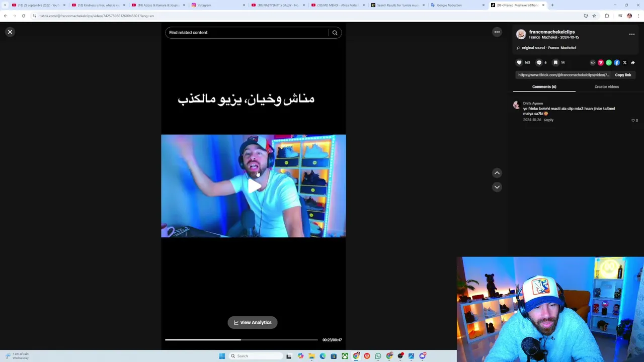Reload the page with the refresh icon
This screenshot has width=644, height=362.
24,16
